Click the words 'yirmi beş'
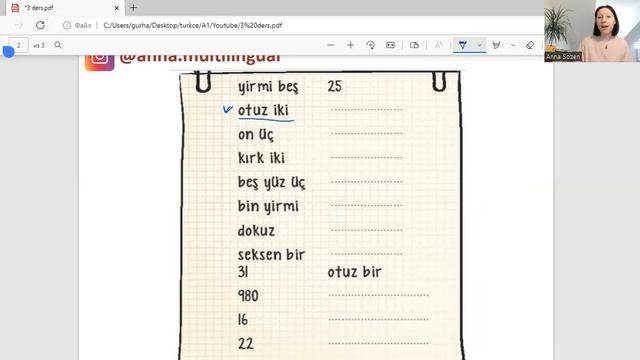 [x=268, y=87]
